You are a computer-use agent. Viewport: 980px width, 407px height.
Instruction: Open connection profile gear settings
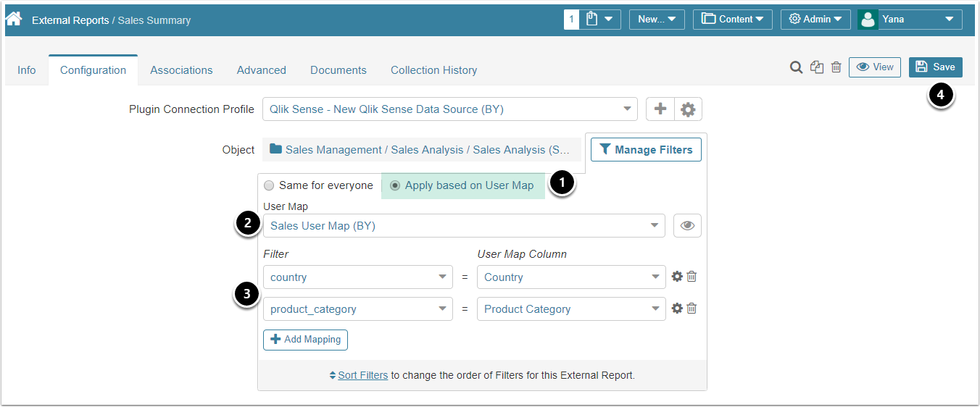pos(688,109)
